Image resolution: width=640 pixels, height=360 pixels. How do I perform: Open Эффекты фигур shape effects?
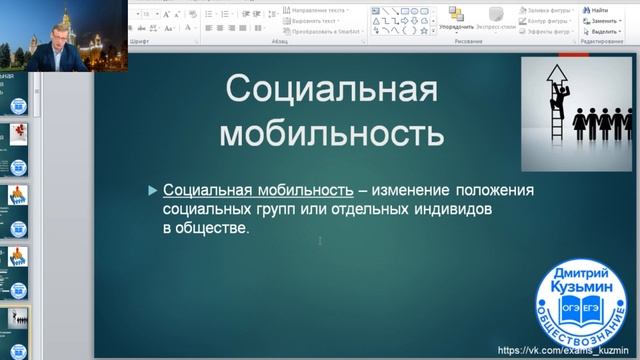[x=546, y=31]
